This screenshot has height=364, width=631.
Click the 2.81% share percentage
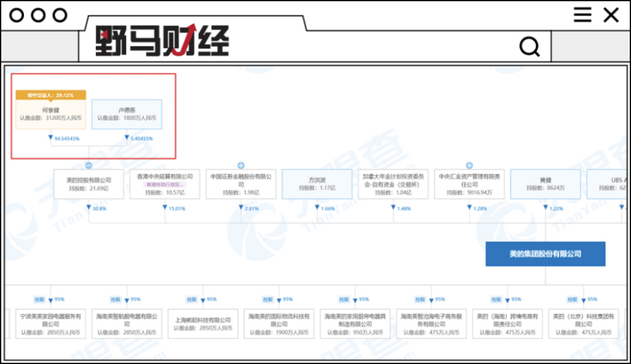pyautogui.click(x=252, y=209)
